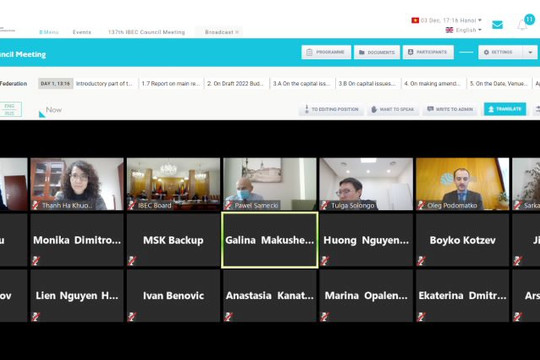Click muted mic icon on Boyko Kotzev tile
540x360 pixels.
pyautogui.click(x=421, y=260)
